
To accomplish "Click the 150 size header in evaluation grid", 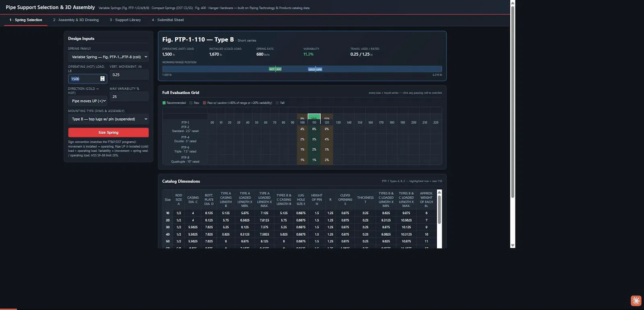I will point(360,123).
